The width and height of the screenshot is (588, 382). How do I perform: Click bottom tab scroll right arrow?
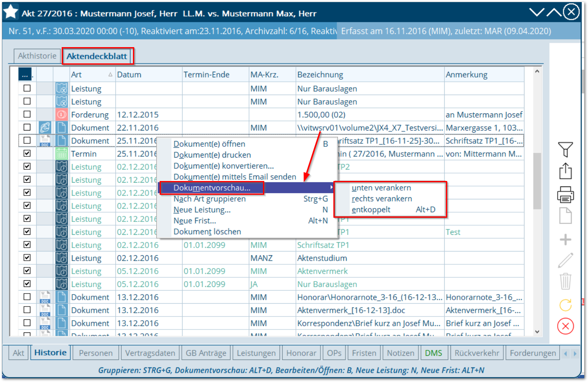pos(575,353)
